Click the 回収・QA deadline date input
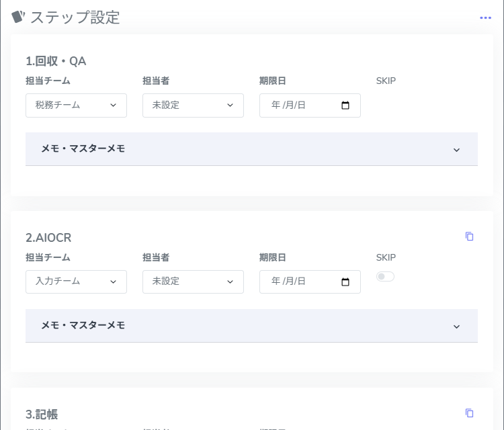The width and height of the screenshot is (504, 430). click(x=302, y=105)
